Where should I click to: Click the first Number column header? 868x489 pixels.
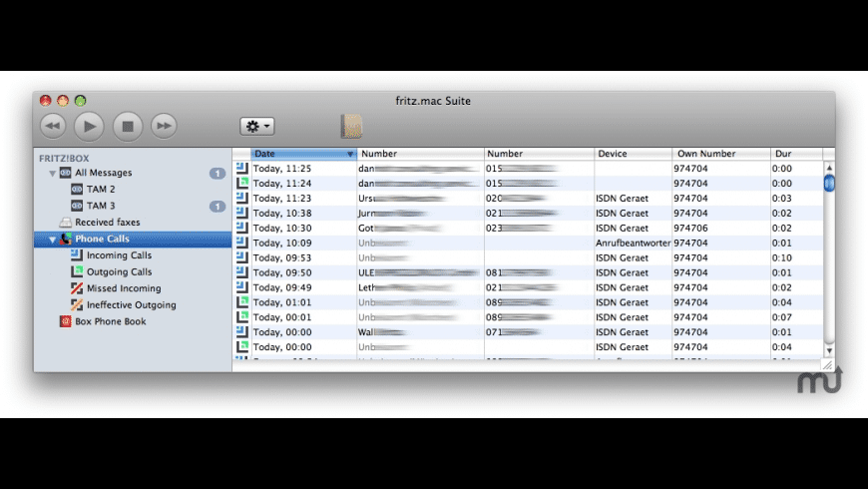click(x=421, y=154)
